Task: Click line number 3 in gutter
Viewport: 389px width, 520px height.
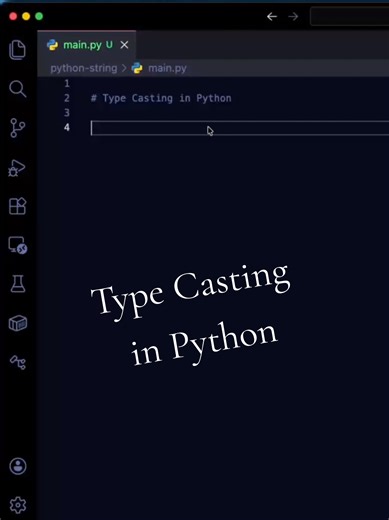Action: pos(67,113)
